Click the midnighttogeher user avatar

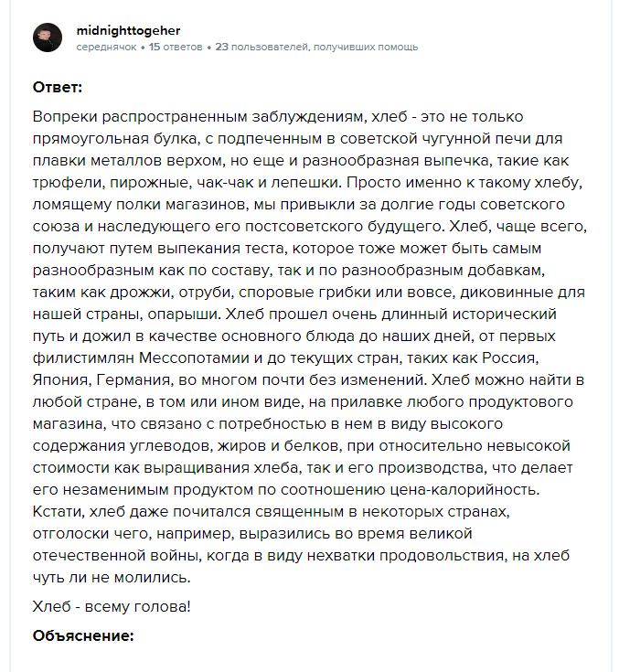point(48,37)
